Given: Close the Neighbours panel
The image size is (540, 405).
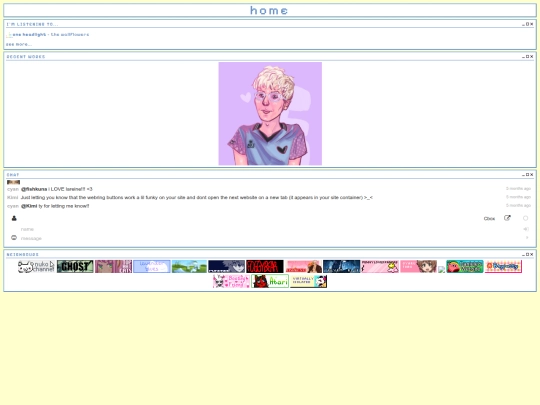Looking at the screenshot, I should click(x=531, y=254).
